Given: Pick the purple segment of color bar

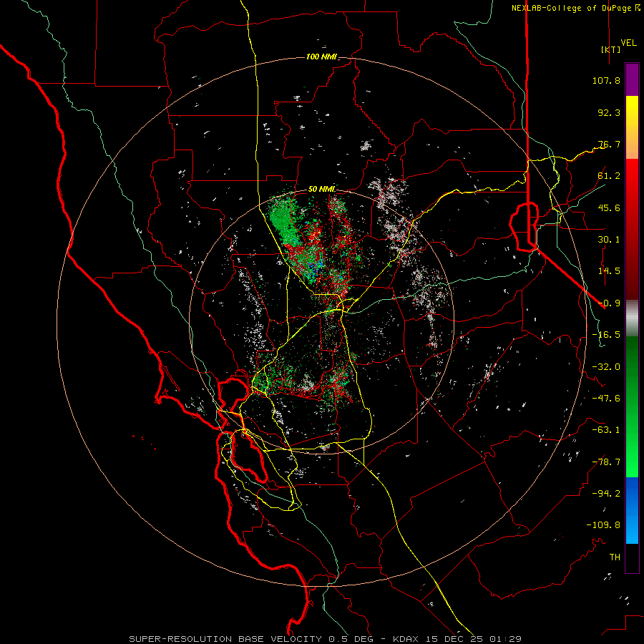Looking at the screenshot, I should click(x=632, y=79).
